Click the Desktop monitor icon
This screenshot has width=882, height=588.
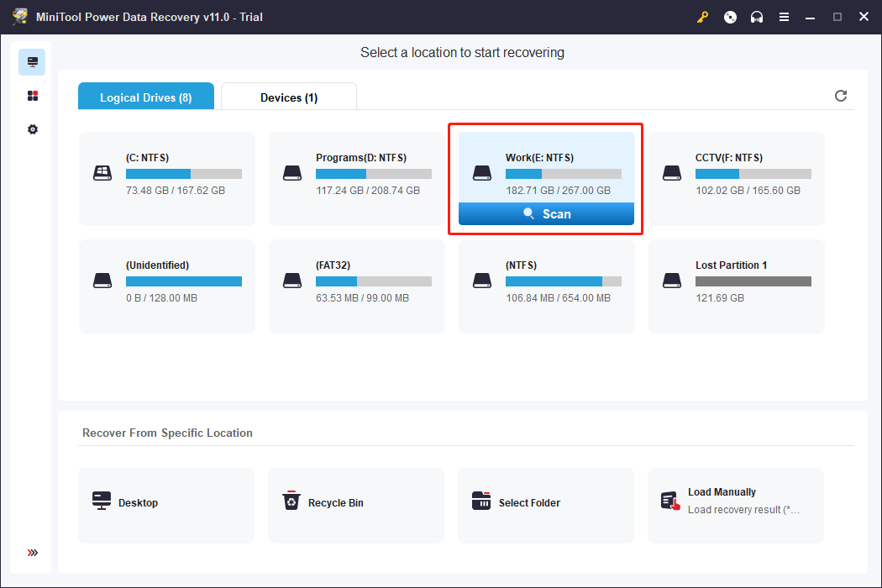coord(102,501)
